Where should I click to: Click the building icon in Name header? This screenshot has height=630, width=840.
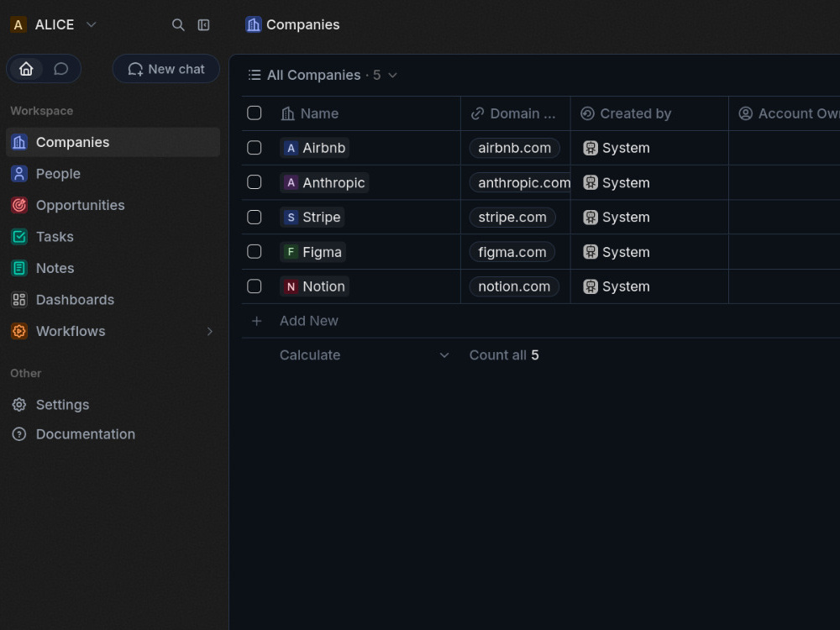(287, 113)
